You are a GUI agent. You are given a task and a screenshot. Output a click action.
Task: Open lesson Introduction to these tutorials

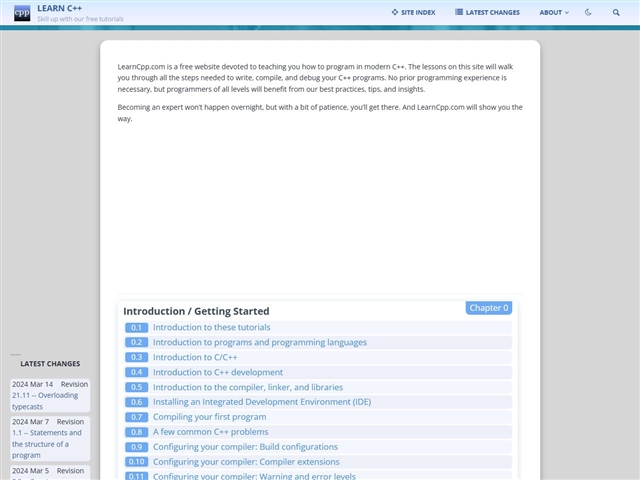pos(211,327)
